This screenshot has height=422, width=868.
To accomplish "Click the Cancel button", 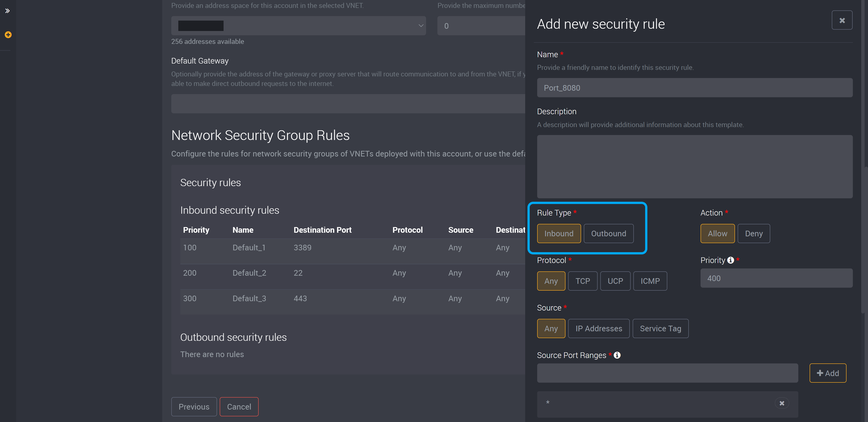I will (239, 407).
